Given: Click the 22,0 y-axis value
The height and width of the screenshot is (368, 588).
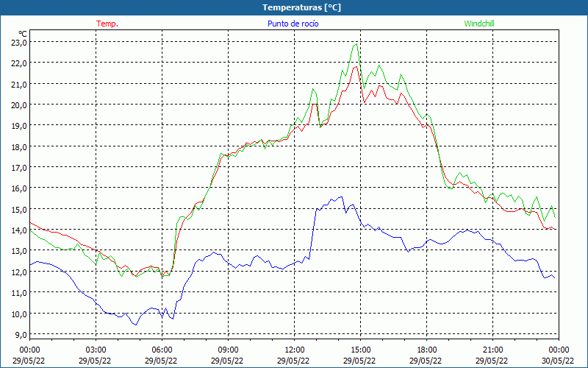Looking at the screenshot, I should (x=19, y=63).
